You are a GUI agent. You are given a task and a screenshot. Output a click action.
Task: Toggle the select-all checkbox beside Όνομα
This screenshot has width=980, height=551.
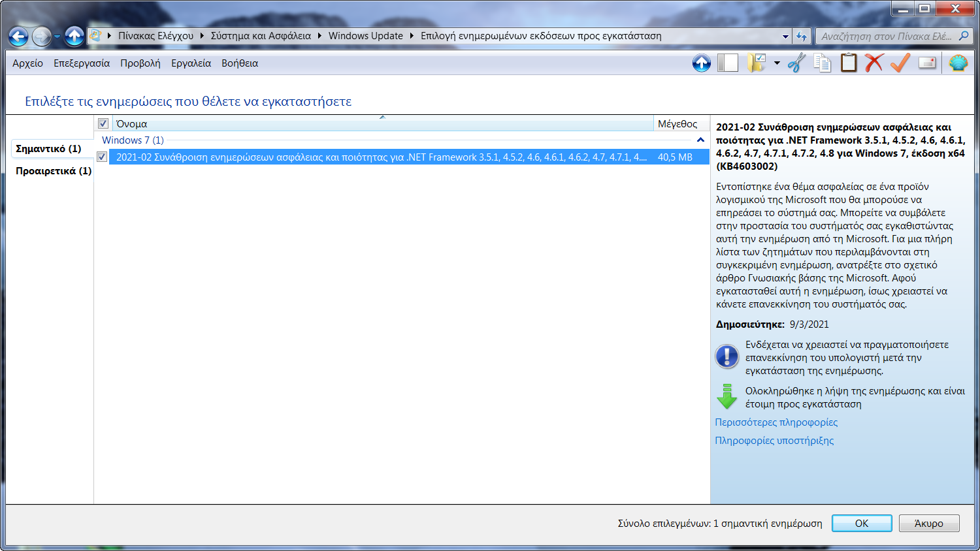(103, 123)
